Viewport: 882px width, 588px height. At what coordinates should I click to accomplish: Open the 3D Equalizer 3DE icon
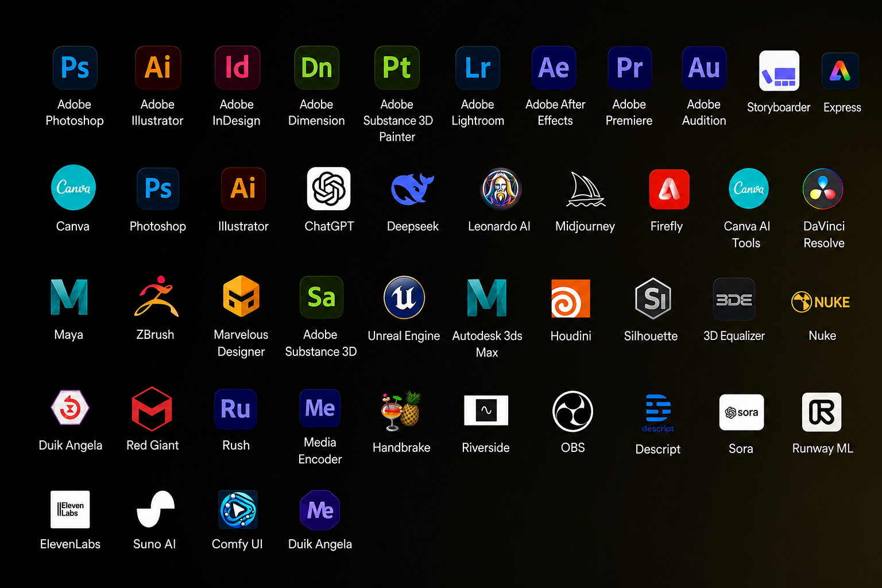[x=734, y=299]
